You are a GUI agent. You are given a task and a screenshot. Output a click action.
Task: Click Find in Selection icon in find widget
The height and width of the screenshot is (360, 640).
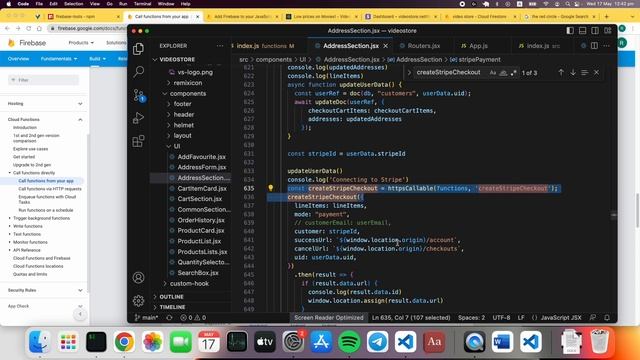tap(584, 72)
